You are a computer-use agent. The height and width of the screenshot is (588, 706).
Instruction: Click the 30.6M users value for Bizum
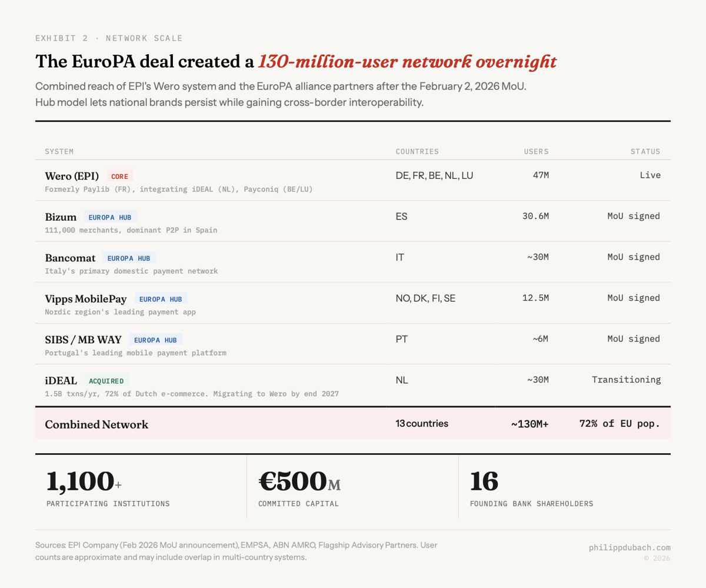(535, 216)
